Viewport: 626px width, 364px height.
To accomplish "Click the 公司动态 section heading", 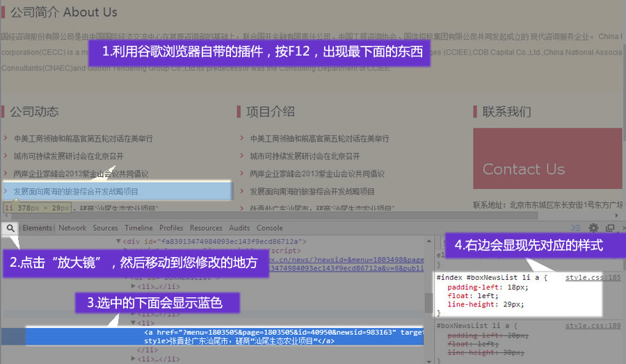I will 34,112.
